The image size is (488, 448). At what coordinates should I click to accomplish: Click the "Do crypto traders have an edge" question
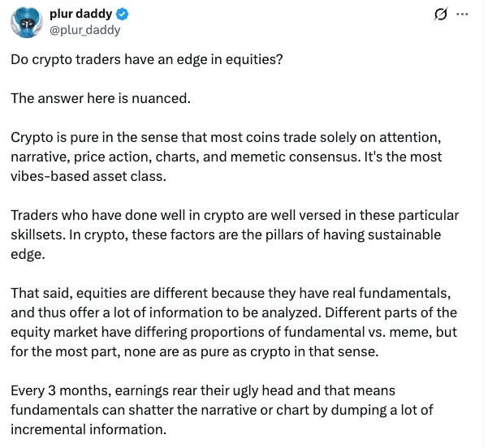(146, 61)
